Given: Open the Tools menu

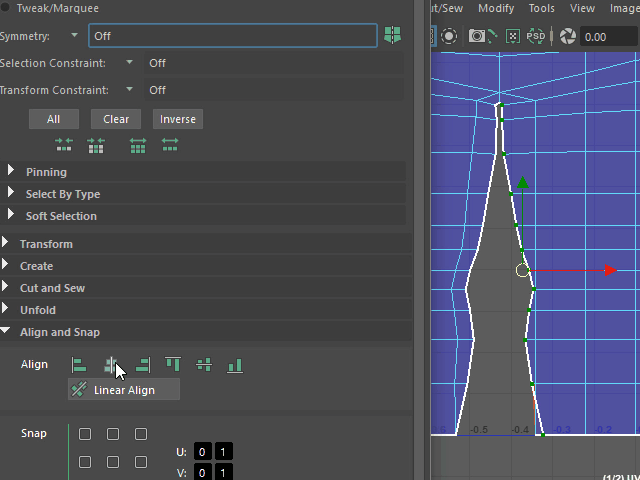Looking at the screenshot, I should point(542,8).
